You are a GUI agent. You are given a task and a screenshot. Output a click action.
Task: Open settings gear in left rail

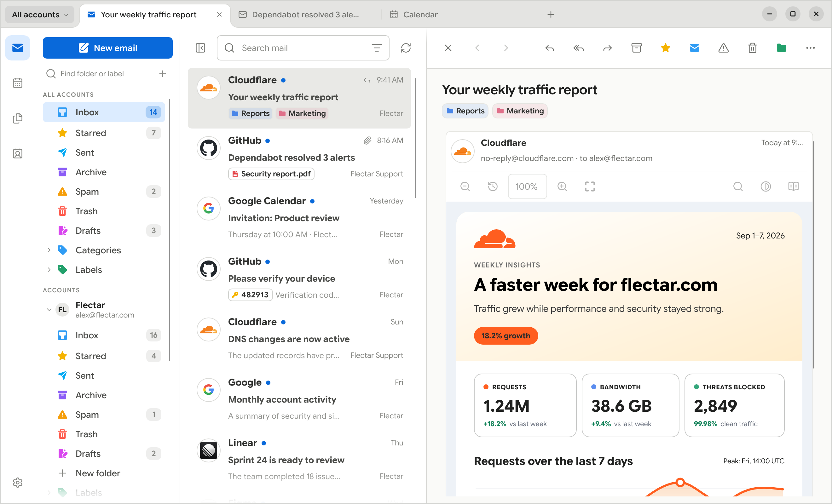point(18,482)
